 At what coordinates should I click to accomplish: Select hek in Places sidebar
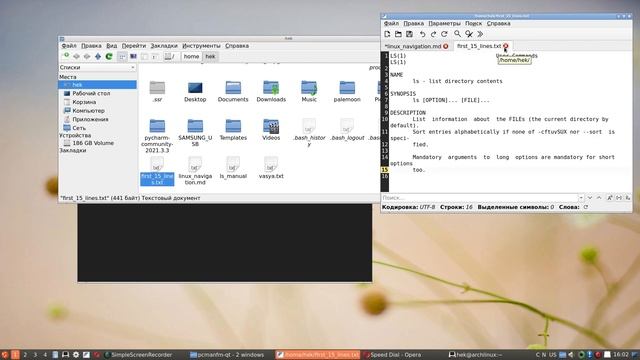[x=98, y=84]
